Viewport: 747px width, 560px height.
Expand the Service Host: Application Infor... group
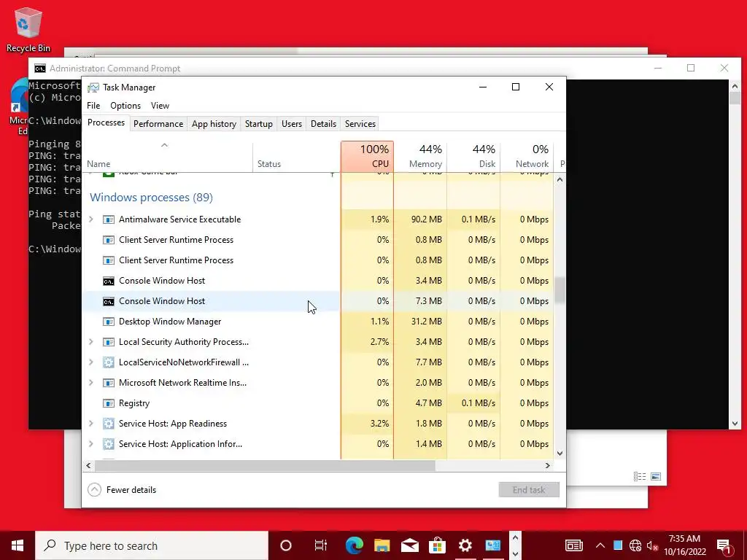point(91,444)
